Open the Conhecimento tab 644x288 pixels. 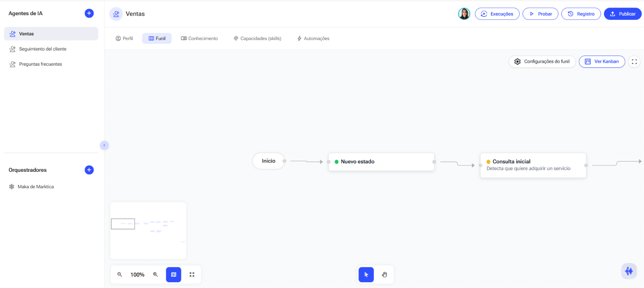(x=199, y=38)
